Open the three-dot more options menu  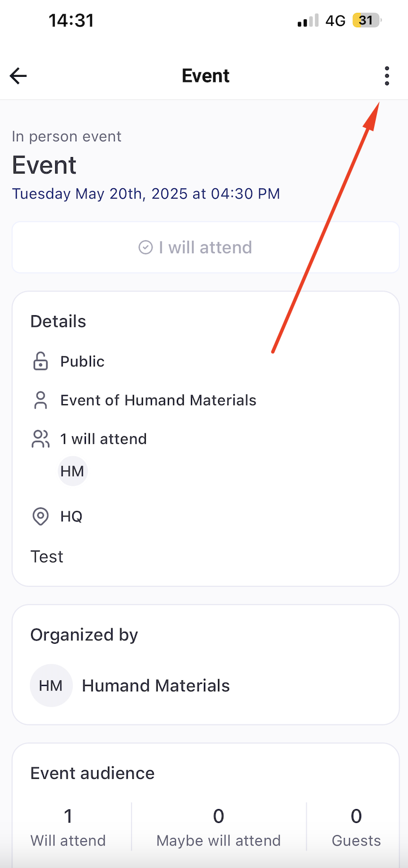[x=387, y=76]
